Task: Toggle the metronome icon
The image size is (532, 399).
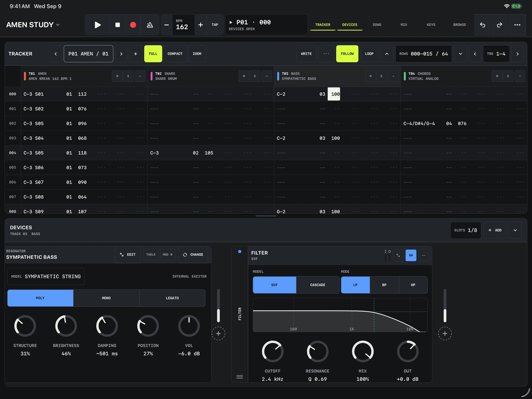Action: pyautogui.click(x=150, y=25)
